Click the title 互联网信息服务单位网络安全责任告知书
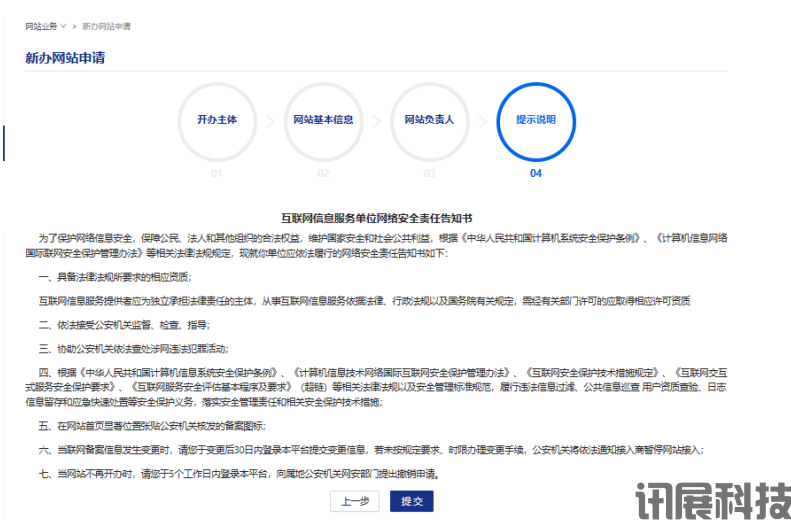The width and height of the screenshot is (791, 520). (376, 218)
